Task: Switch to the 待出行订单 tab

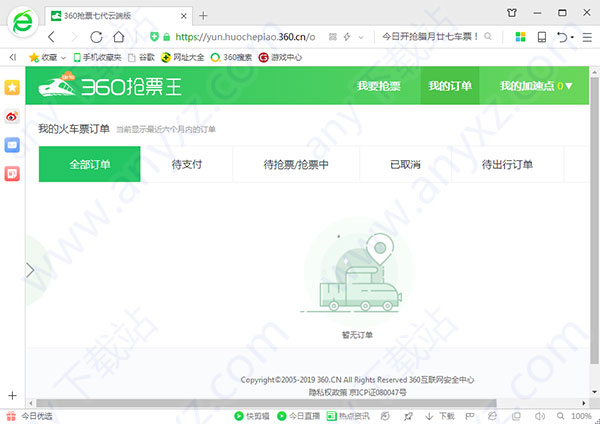Action: pyautogui.click(x=507, y=164)
